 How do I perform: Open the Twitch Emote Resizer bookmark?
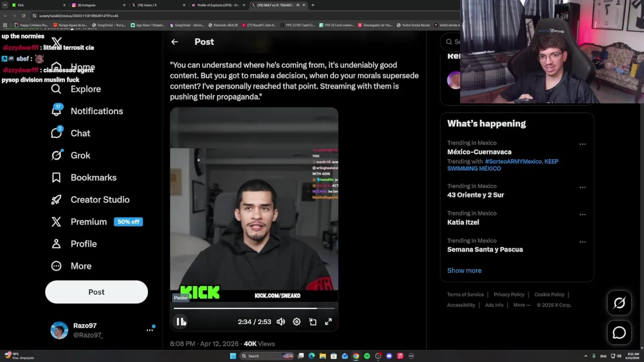point(414,25)
